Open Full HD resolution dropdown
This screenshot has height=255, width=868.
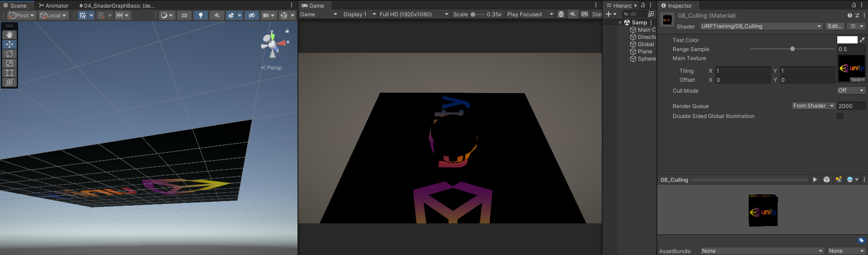point(414,14)
